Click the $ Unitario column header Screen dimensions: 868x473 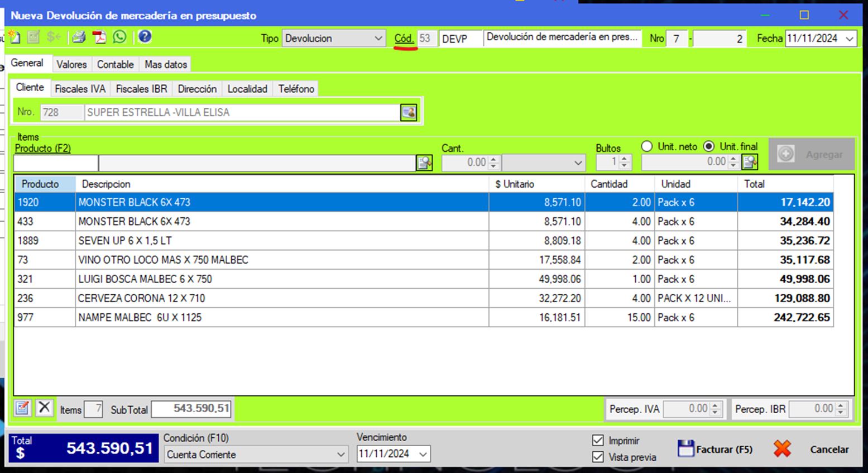pyautogui.click(x=536, y=184)
